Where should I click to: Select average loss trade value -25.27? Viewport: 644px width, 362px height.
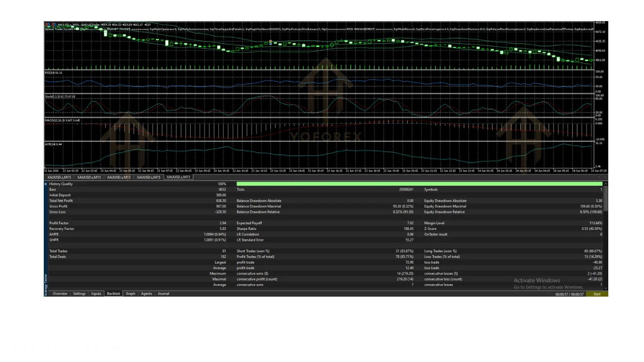click(597, 268)
